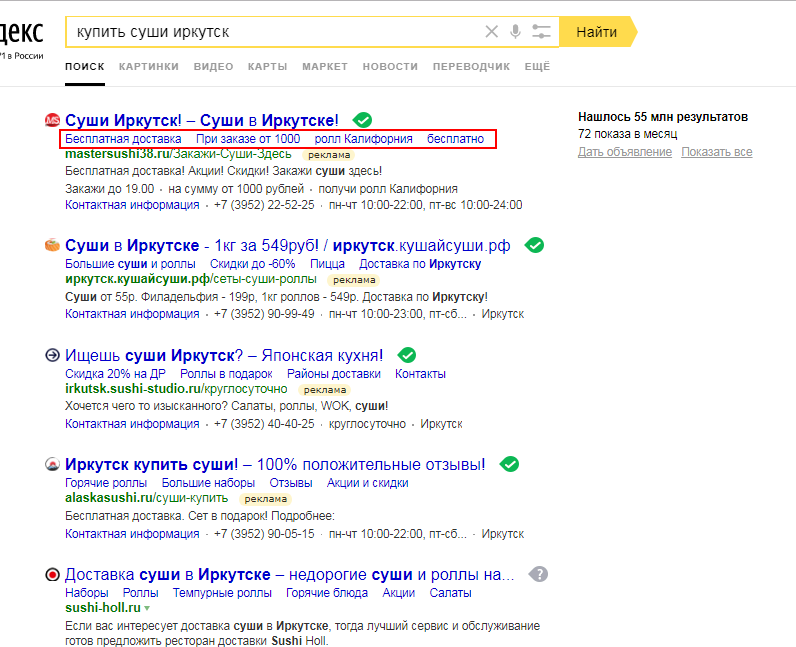Select the Поиск tab
796x647 pixels.
pos(85,67)
